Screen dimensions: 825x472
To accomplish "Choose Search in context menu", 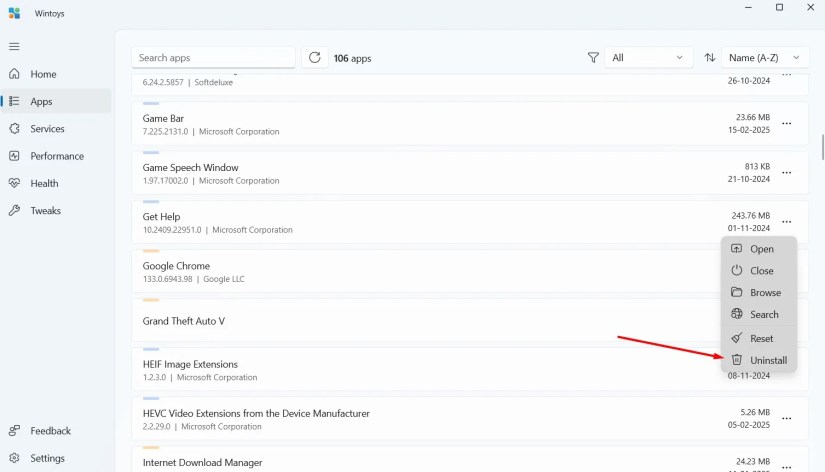I will (759, 315).
